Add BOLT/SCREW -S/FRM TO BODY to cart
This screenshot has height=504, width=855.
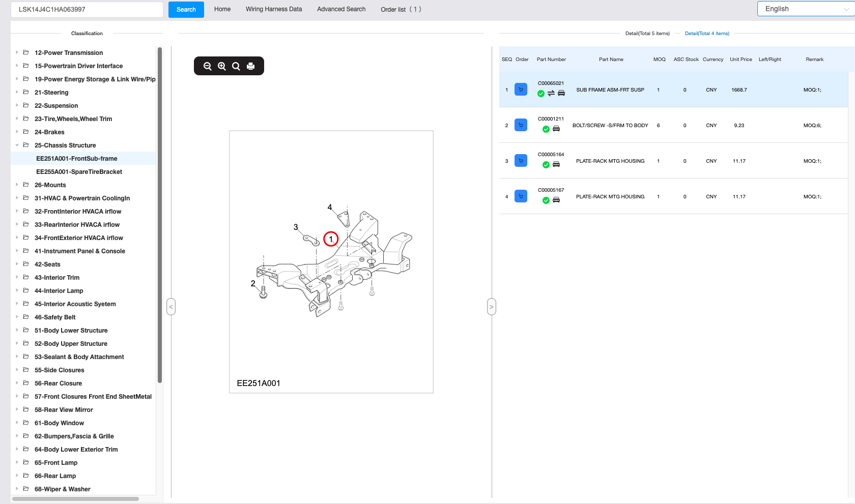tap(521, 125)
